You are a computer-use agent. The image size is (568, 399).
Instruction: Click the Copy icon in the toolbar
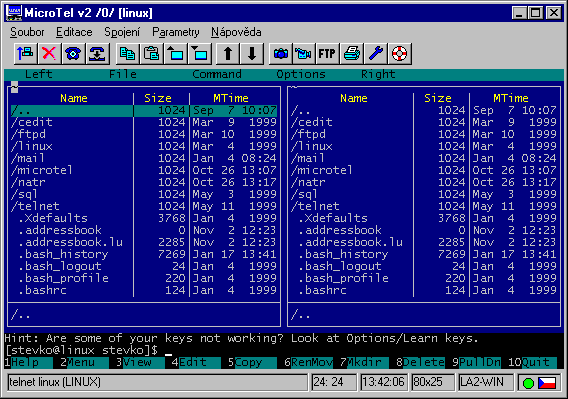click(128, 54)
